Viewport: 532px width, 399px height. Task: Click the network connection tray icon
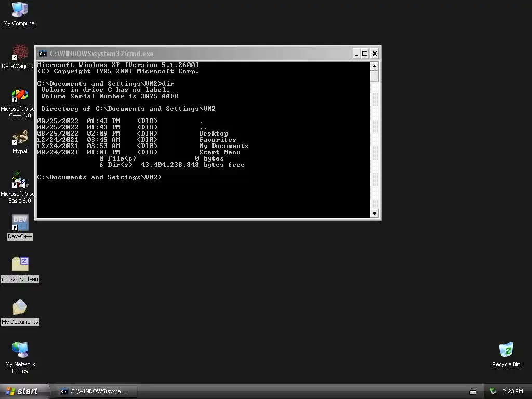click(x=493, y=391)
